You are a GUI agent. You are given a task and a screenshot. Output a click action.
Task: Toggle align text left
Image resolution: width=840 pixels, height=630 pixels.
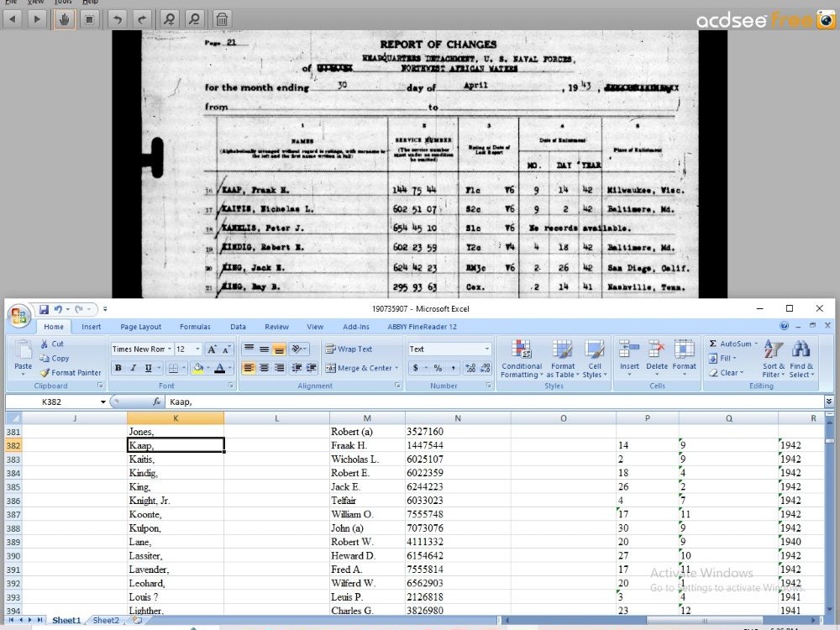[x=249, y=368]
